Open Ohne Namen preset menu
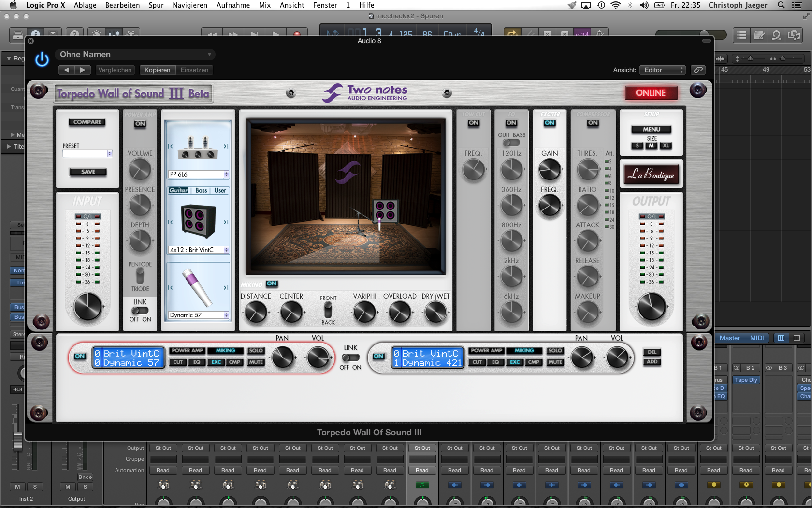812x508 pixels. [135, 54]
